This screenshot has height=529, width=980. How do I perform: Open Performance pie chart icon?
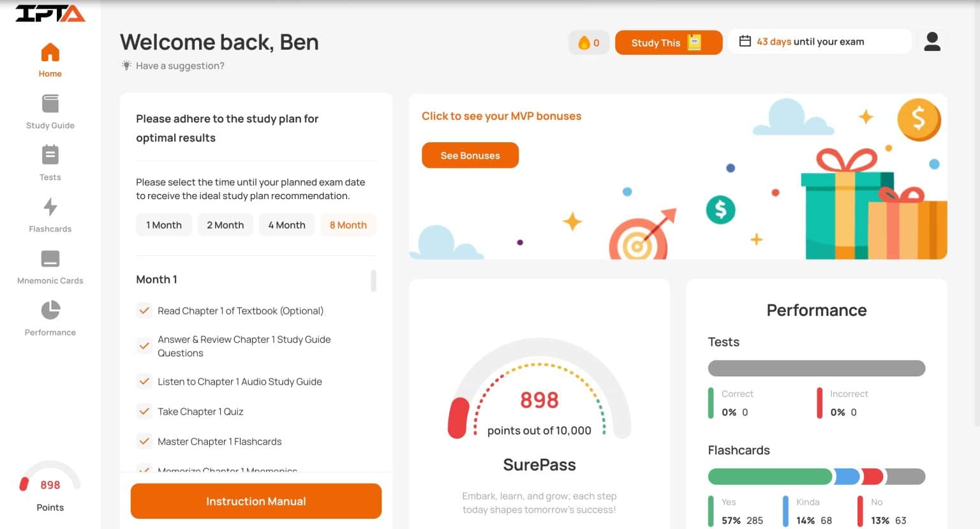(50, 311)
